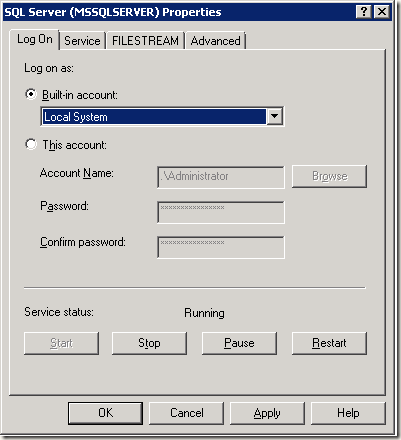
Task: Stop the SQL Server service
Action: [x=149, y=343]
